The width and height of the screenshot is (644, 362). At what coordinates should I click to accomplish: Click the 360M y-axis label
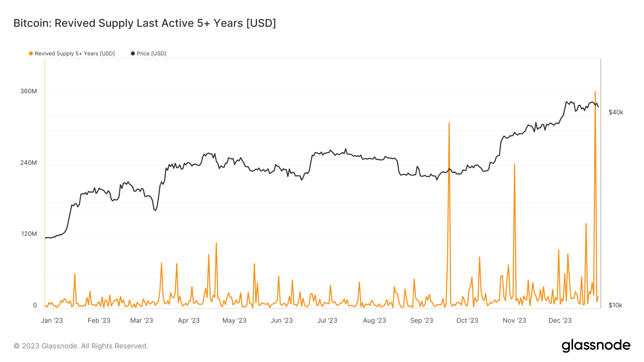(x=29, y=91)
